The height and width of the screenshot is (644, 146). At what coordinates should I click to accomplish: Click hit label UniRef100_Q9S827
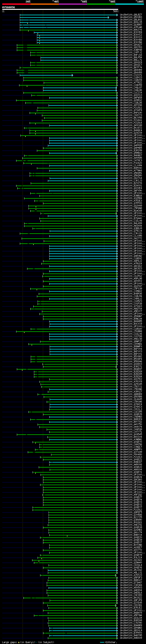click(131, 45)
